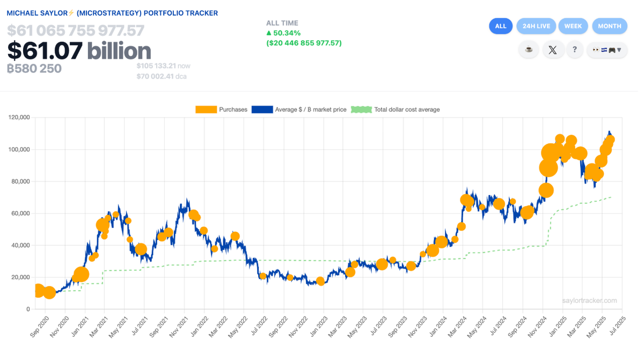Click the orange Purchases color swatch
This screenshot has width=644, height=345.
click(x=206, y=109)
